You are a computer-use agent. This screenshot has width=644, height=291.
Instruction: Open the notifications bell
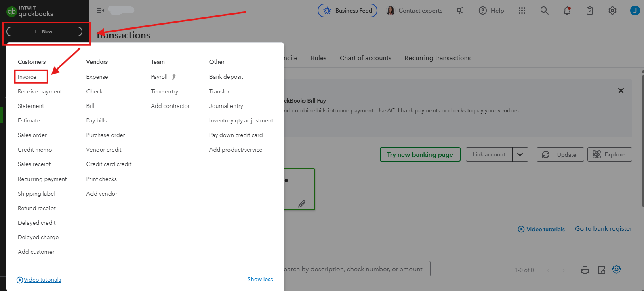(567, 11)
